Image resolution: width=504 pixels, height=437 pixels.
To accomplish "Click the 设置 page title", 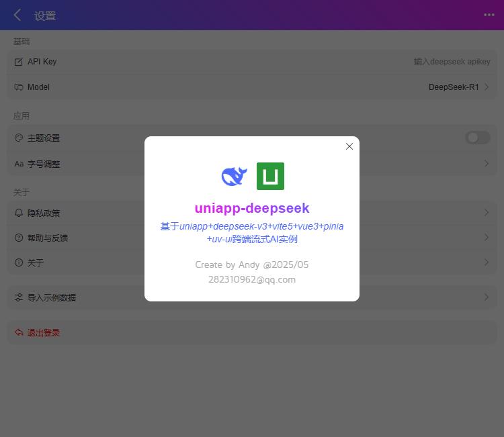I will tap(45, 15).
